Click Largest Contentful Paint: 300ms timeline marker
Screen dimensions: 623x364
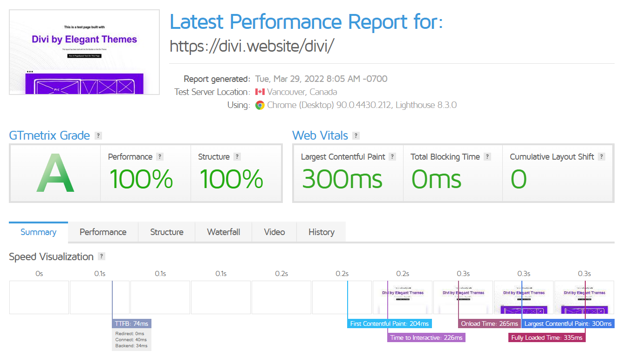[x=568, y=324]
